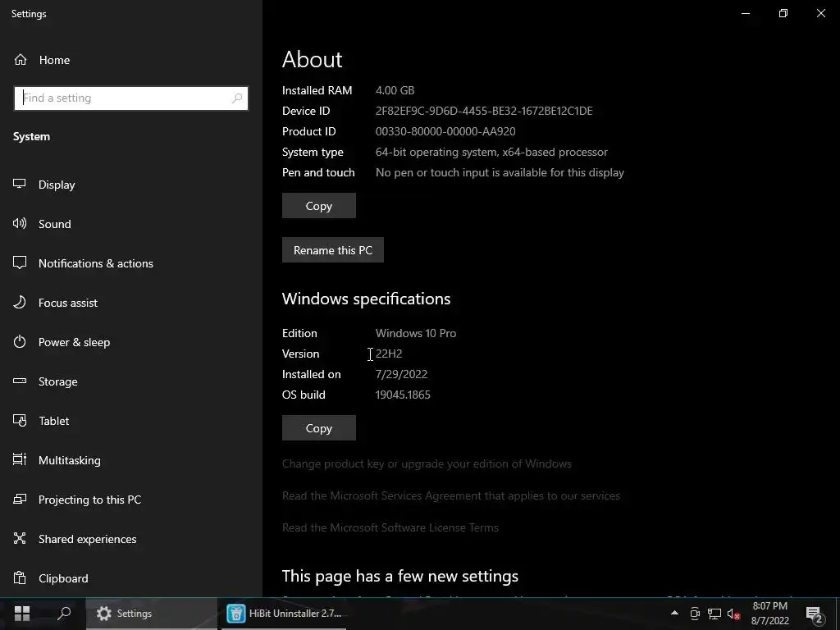Click the Product ID value 00330-80000-00000-AA920
The height and width of the screenshot is (630, 840).
[x=445, y=131]
